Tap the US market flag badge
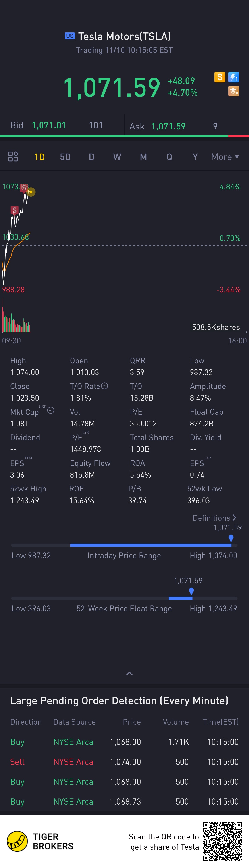 click(69, 36)
